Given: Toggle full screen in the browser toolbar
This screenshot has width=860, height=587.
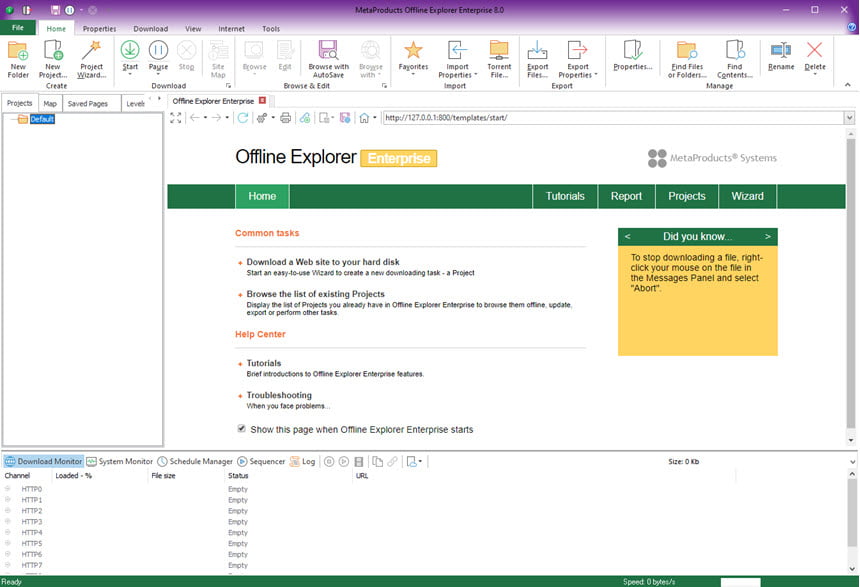Looking at the screenshot, I should pyautogui.click(x=176, y=118).
